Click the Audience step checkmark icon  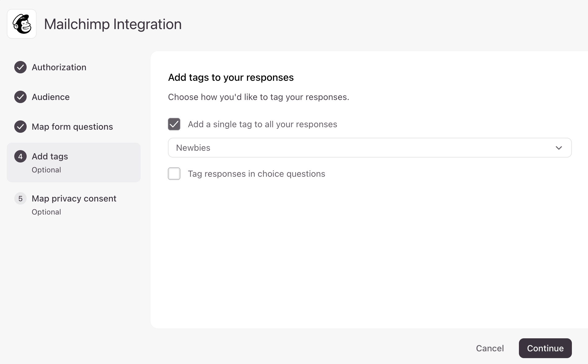(20, 97)
